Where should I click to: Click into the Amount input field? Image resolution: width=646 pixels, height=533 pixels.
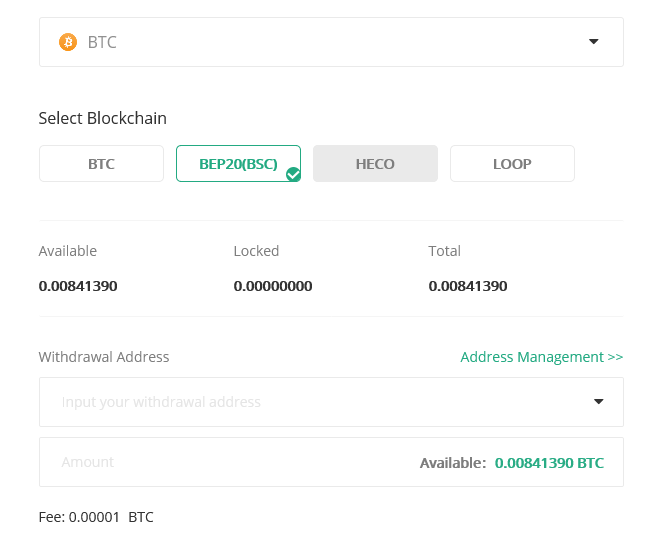[331, 462]
